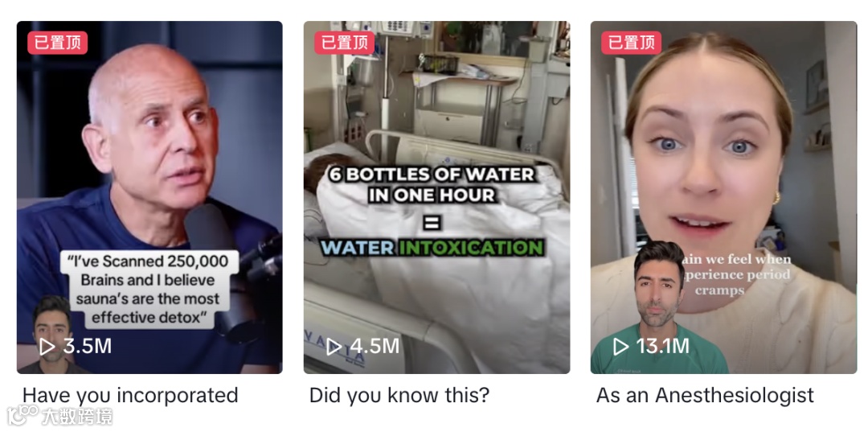Click the 13.1M view count
Image resolution: width=868 pixels, height=432 pixels.
tap(662, 347)
